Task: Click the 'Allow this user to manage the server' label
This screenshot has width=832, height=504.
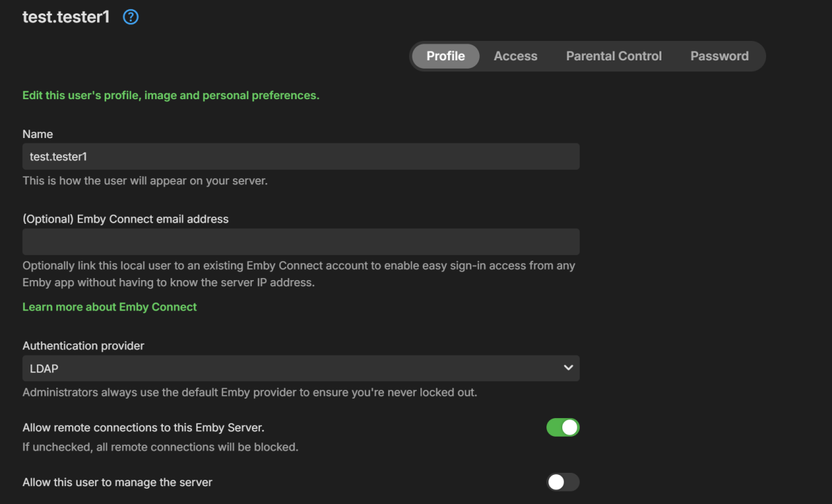Action: [x=117, y=482]
